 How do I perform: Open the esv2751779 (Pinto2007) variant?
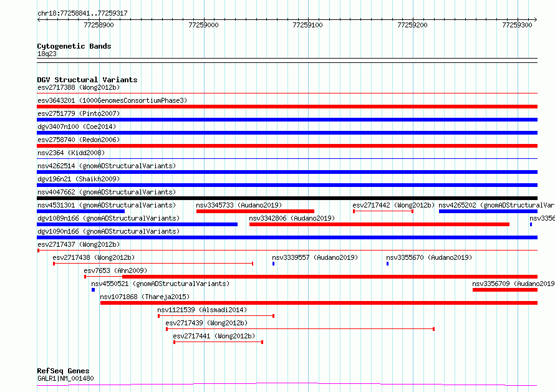[x=79, y=113]
